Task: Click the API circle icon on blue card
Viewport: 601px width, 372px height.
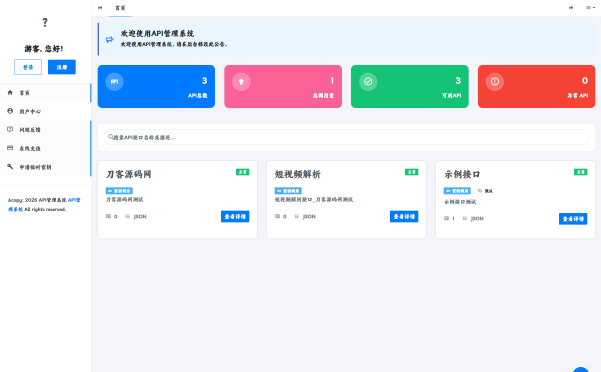Action: pos(114,82)
